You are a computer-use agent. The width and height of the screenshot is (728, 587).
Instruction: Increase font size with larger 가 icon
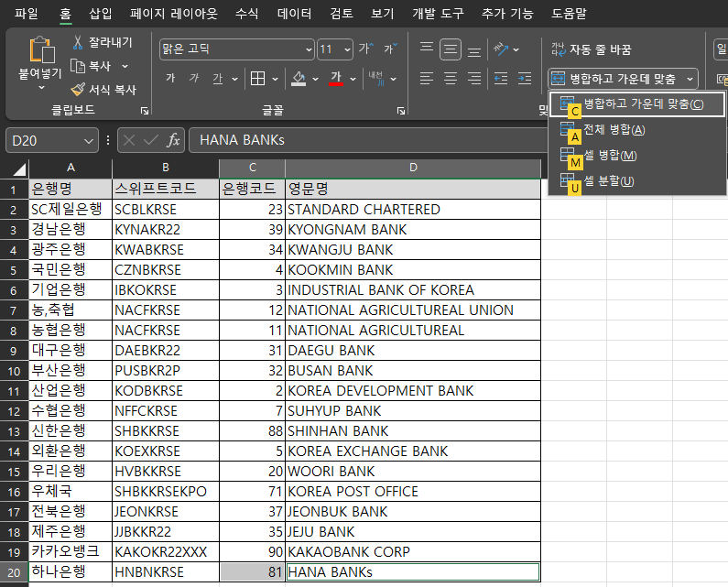coord(365,49)
